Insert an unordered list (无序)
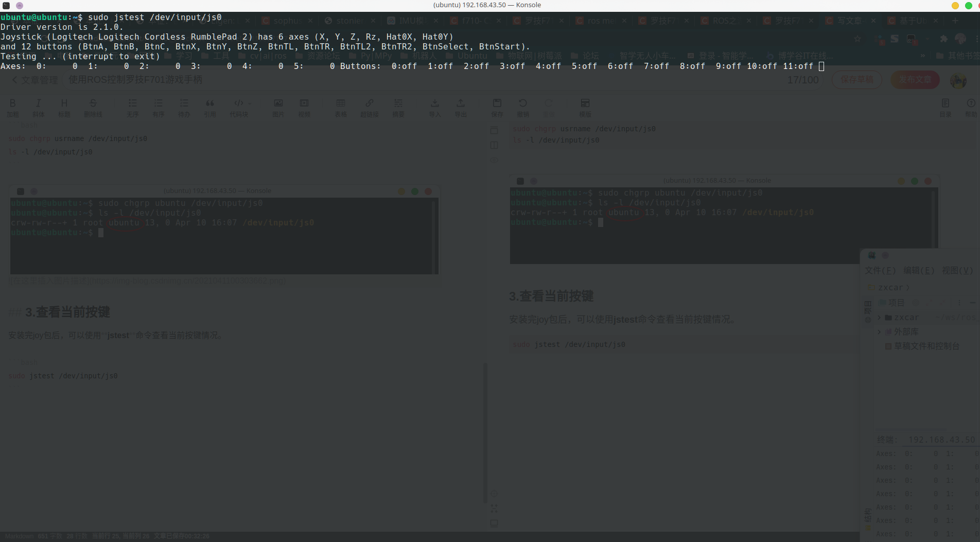This screenshot has width=980, height=542. [133, 107]
